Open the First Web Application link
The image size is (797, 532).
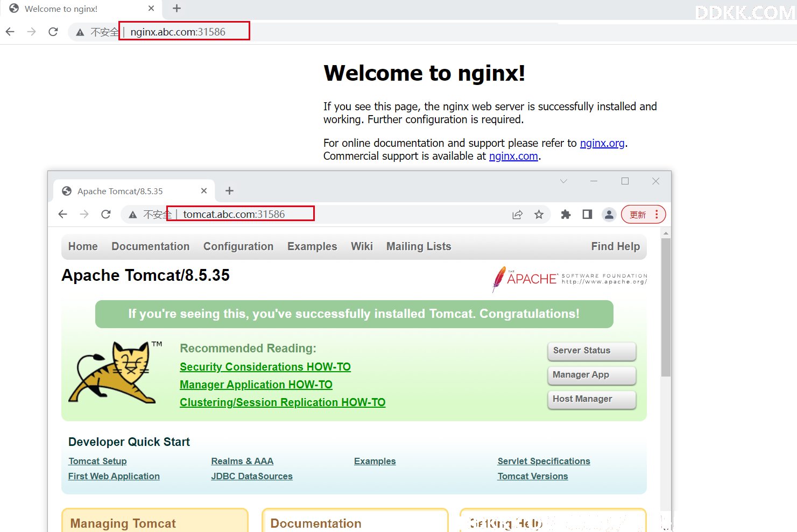click(114, 476)
